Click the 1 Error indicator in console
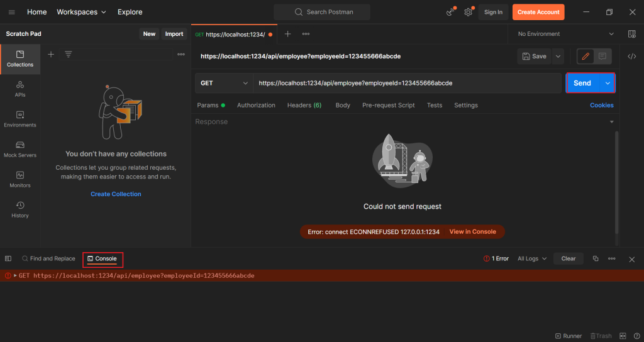Viewport: 644px width, 342px height. 496,258
